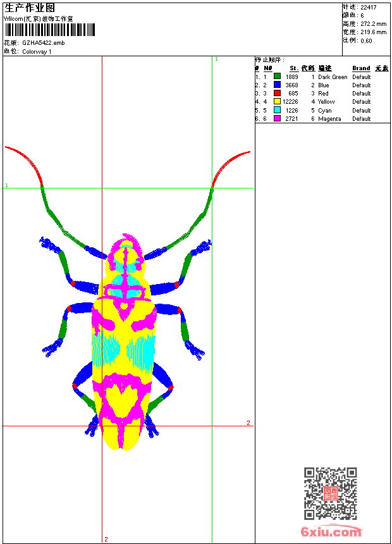Click the Colorway 1 label
This screenshot has width=392, height=544.
tap(37, 51)
